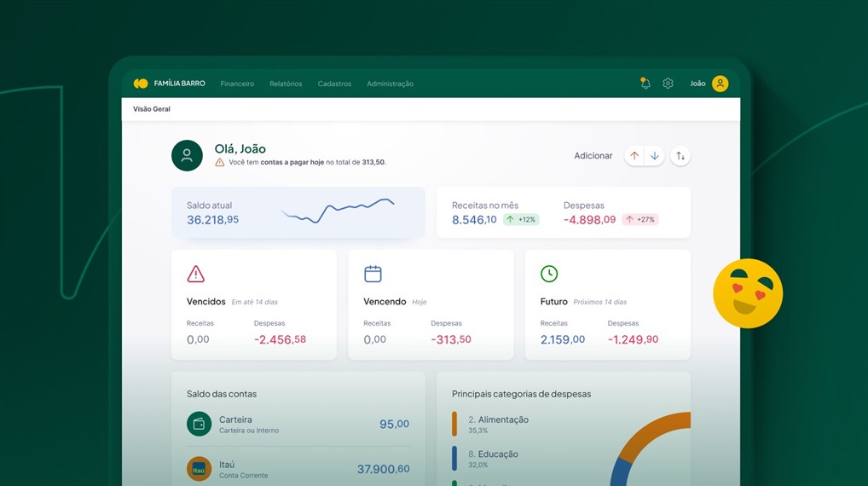Open the notifications bell

[x=645, y=84]
